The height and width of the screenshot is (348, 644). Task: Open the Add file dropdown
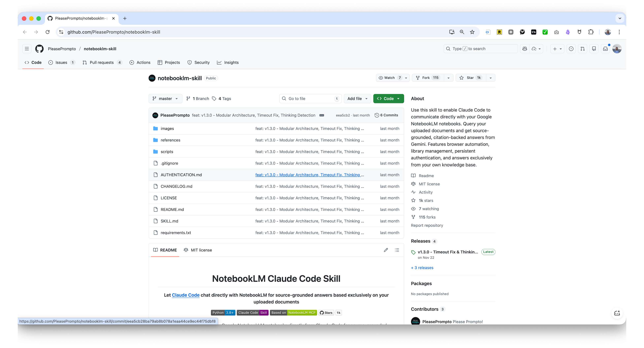point(357,98)
